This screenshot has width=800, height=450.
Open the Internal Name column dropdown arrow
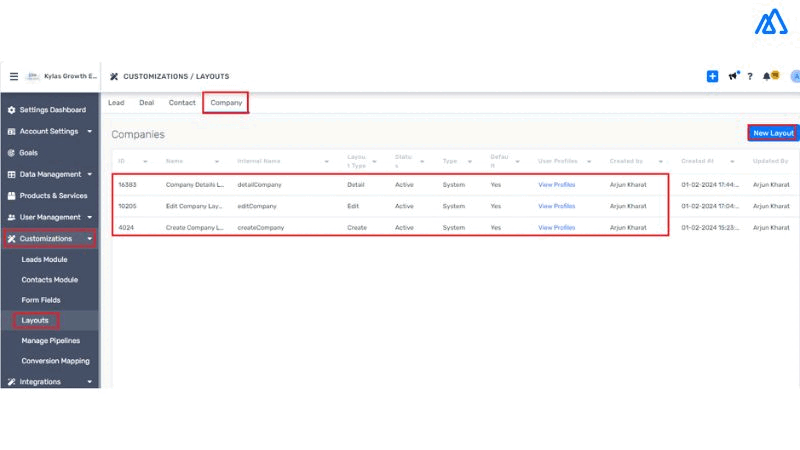(326, 161)
